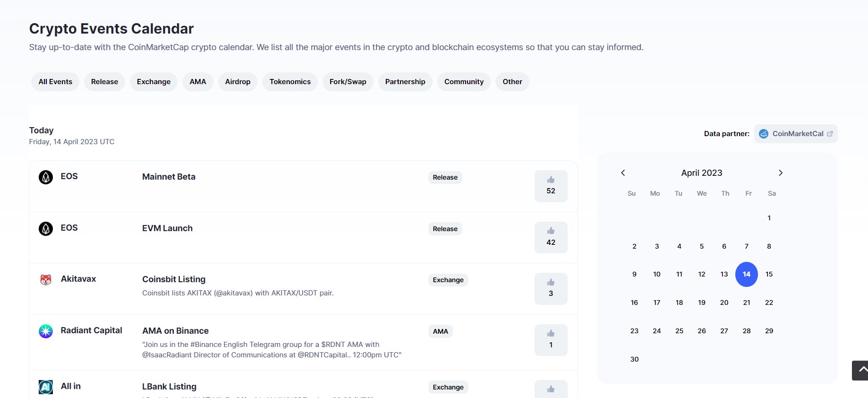Open the Akitavax coin logo
Viewport: 868px width, 398px height.
click(x=46, y=280)
